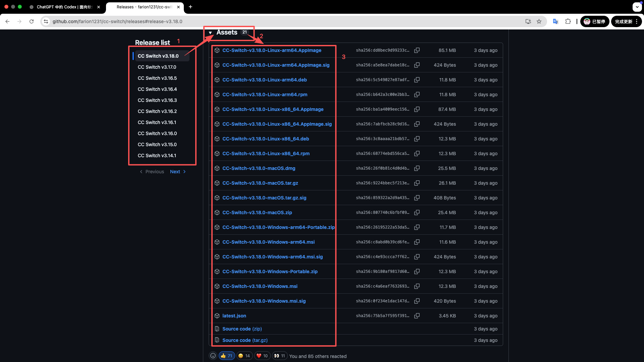Copy sha256 of Linux-x86_64.deb asset
The width and height of the screenshot is (644, 362).
[417, 139]
